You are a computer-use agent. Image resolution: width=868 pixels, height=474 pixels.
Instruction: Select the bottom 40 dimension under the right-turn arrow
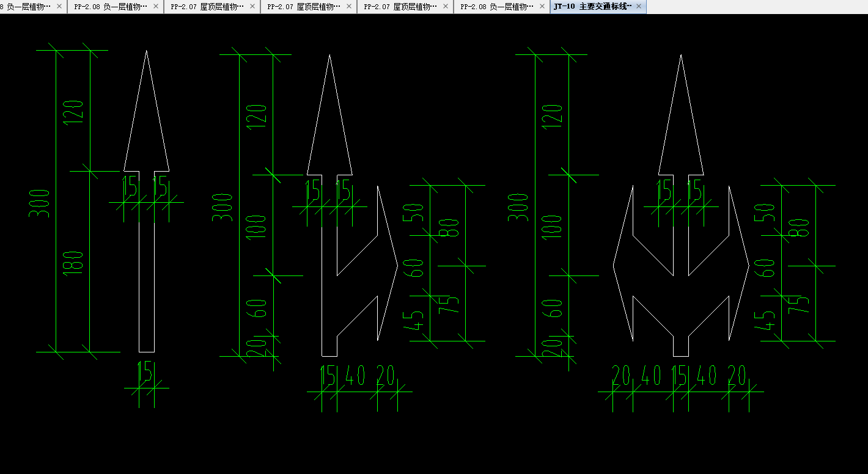point(355,376)
